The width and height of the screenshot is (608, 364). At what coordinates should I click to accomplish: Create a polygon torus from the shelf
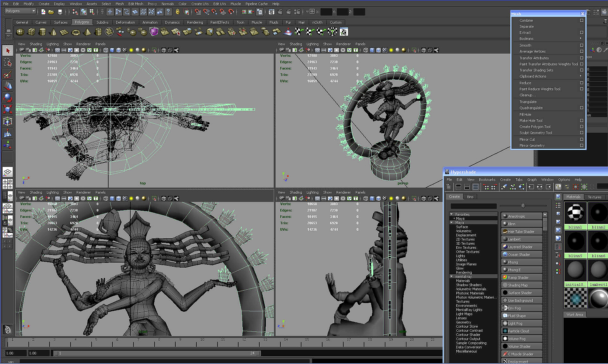click(x=76, y=32)
